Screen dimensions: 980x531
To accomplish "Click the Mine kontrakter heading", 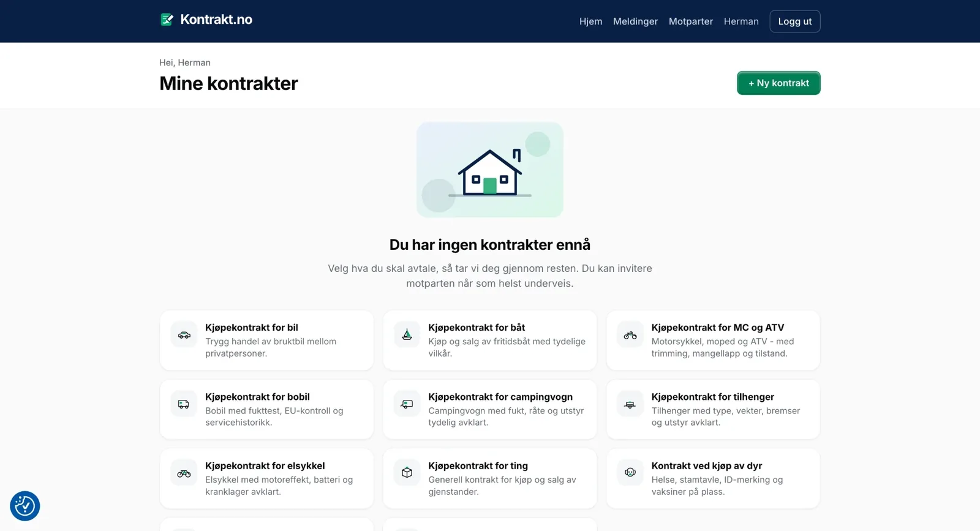I will coord(228,83).
